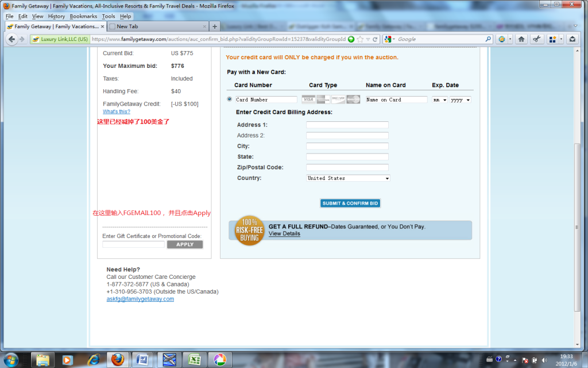Click the volume icon in the system tray

tap(544, 360)
